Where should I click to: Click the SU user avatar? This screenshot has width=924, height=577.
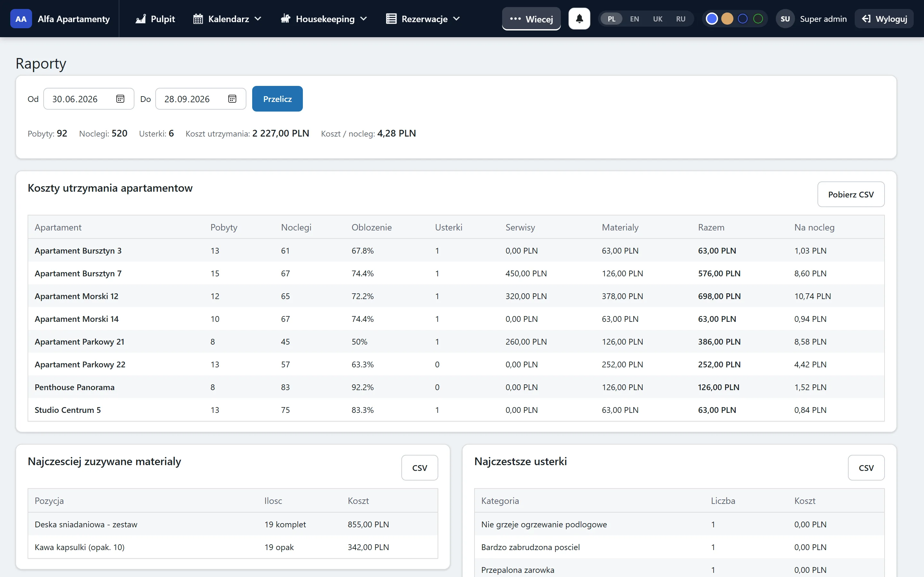[x=785, y=19]
